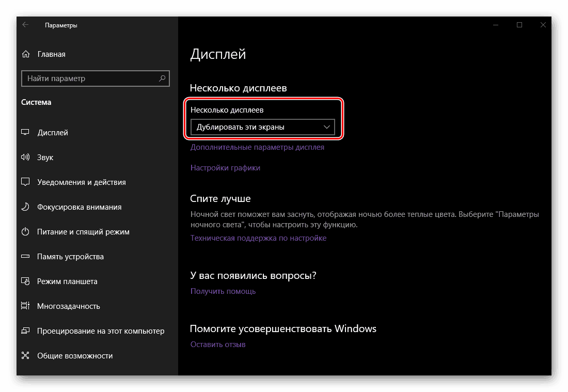The height and width of the screenshot is (392, 568).
Task: Click the Оставить отзыв link
Action: [218, 344]
